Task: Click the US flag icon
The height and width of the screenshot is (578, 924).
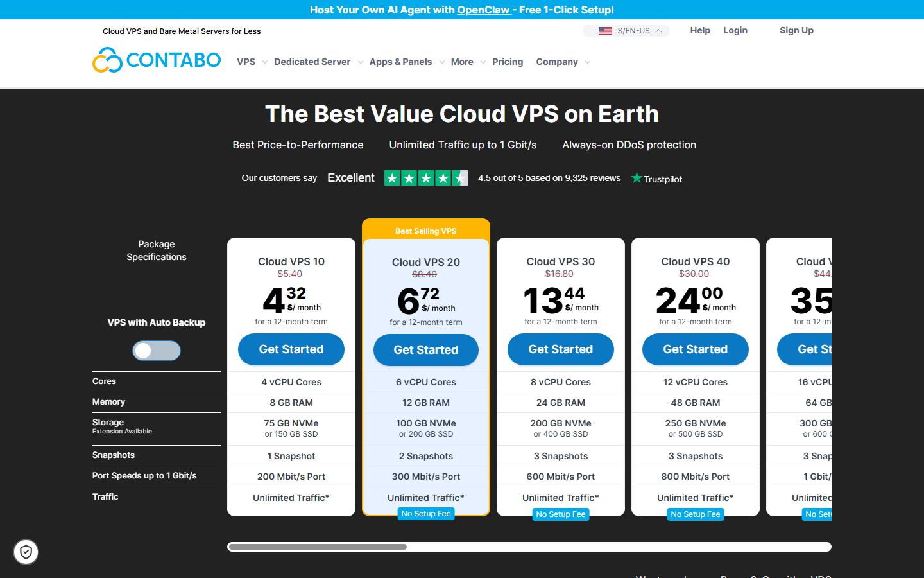Action: pos(605,31)
